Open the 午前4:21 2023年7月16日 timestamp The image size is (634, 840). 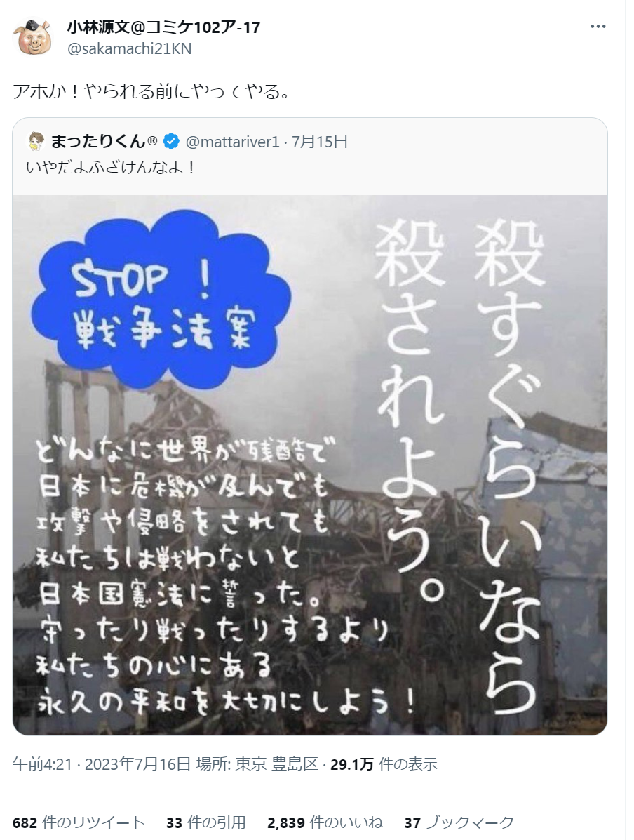(102, 764)
